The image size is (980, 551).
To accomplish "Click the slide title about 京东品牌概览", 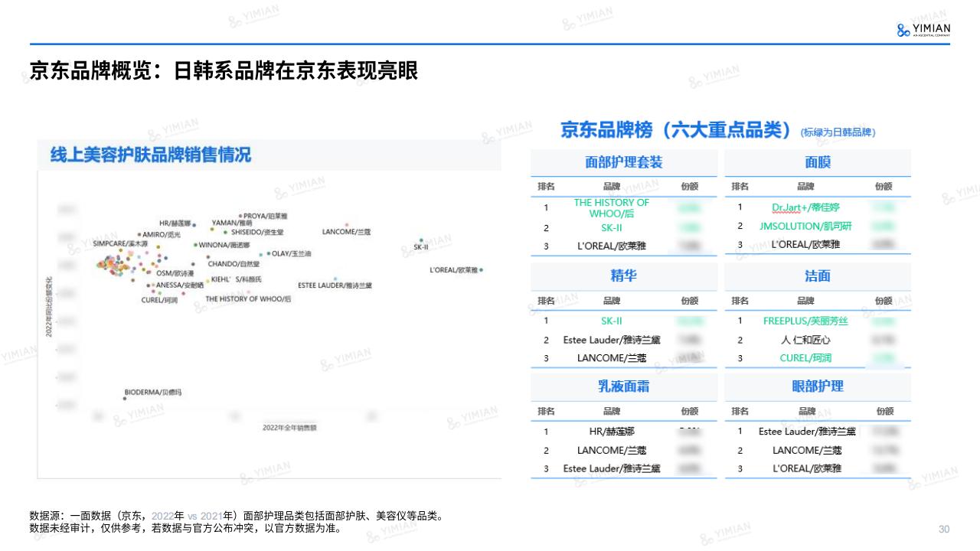I will click(x=223, y=71).
